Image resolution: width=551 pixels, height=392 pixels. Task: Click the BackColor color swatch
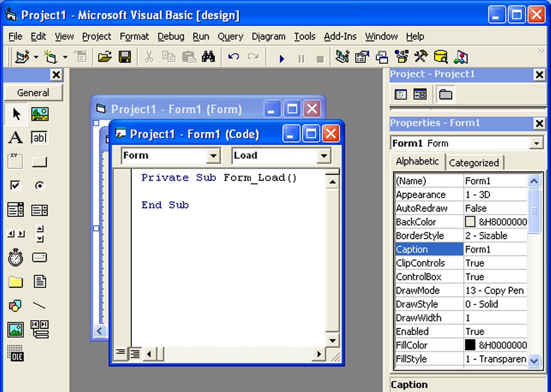470,222
